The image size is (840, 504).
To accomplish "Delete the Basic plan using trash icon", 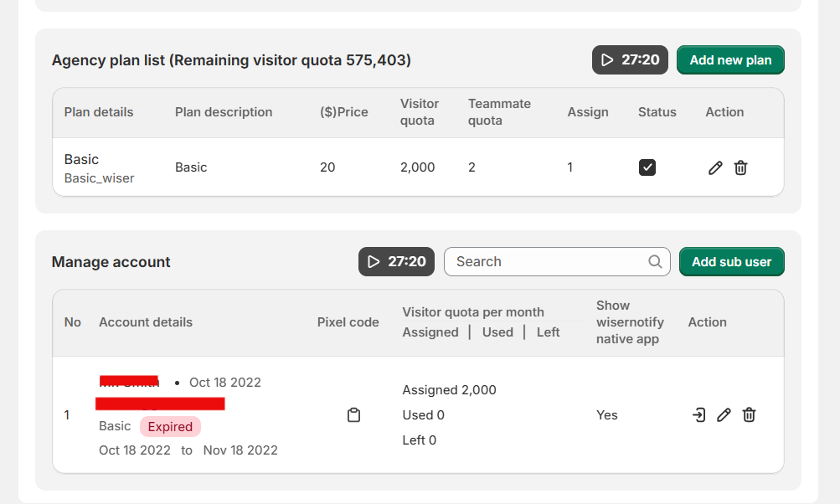I will (740, 167).
